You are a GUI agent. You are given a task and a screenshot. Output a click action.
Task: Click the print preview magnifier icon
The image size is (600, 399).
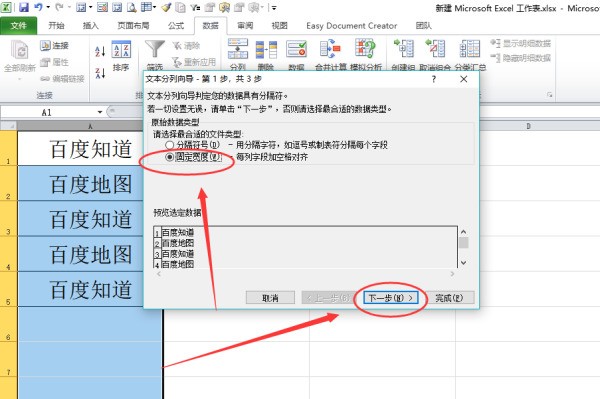pyautogui.click(x=132, y=7)
